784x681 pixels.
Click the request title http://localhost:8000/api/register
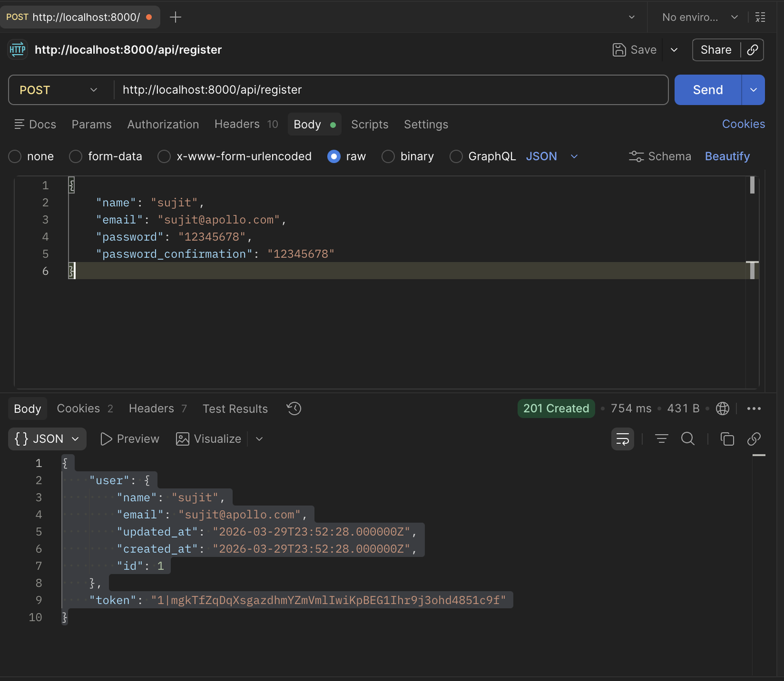128,50
